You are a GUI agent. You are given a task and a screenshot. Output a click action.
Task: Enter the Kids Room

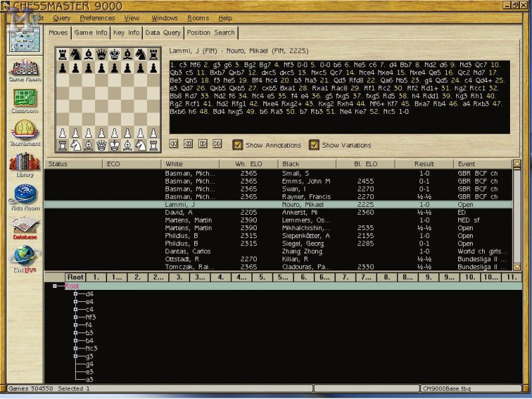tap(24, 195)
